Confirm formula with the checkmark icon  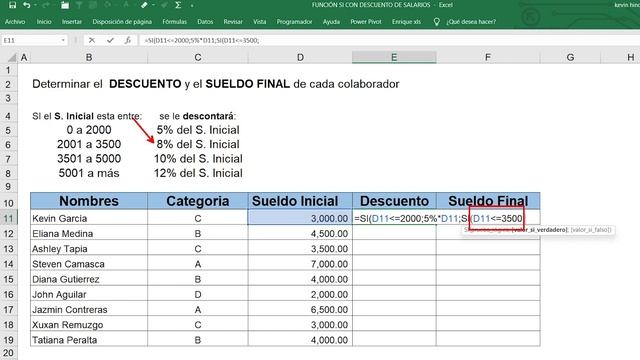[x=110, y=40]
